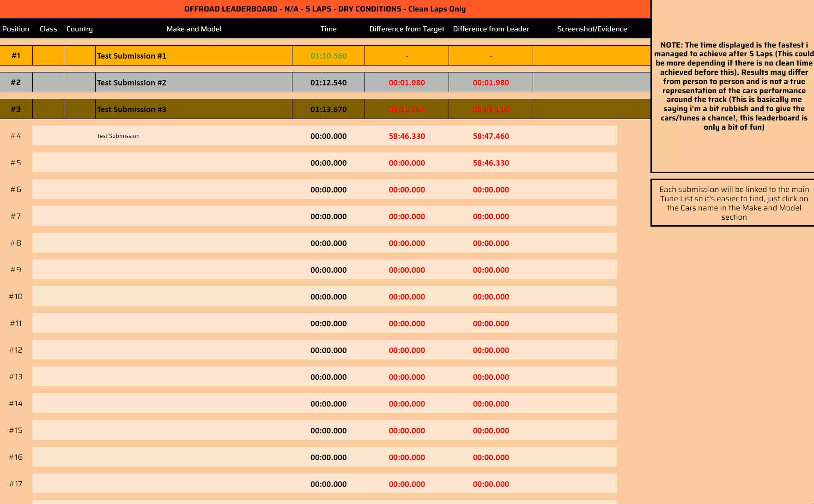Select row #4's 58:46.330 target difference
Screen dimensions: 814x504
[x=407, y=136]
